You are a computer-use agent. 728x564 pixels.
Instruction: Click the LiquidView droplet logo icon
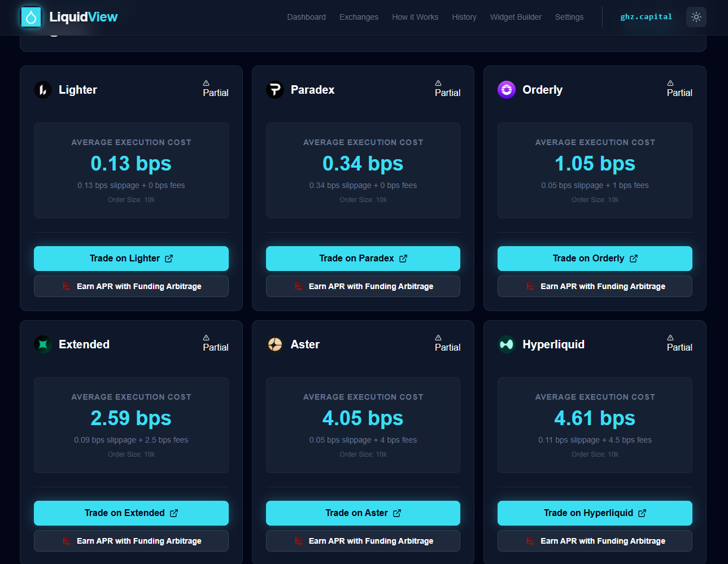tap(31, 16)
